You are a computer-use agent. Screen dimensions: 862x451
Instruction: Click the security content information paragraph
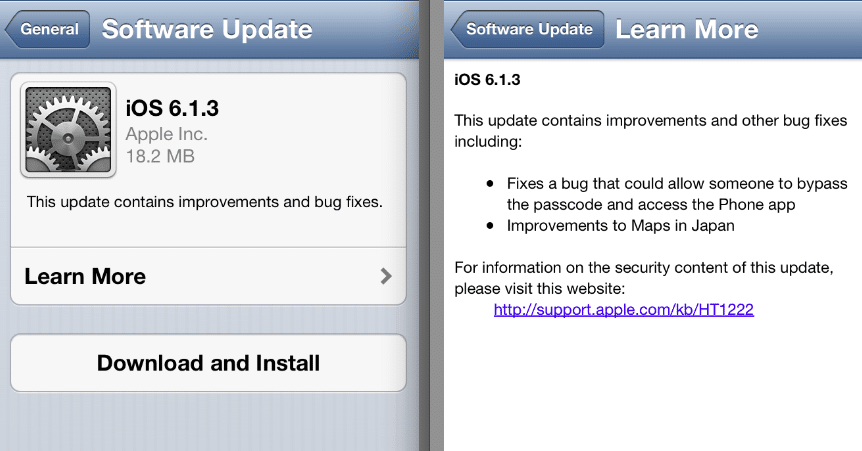point(644,278)
